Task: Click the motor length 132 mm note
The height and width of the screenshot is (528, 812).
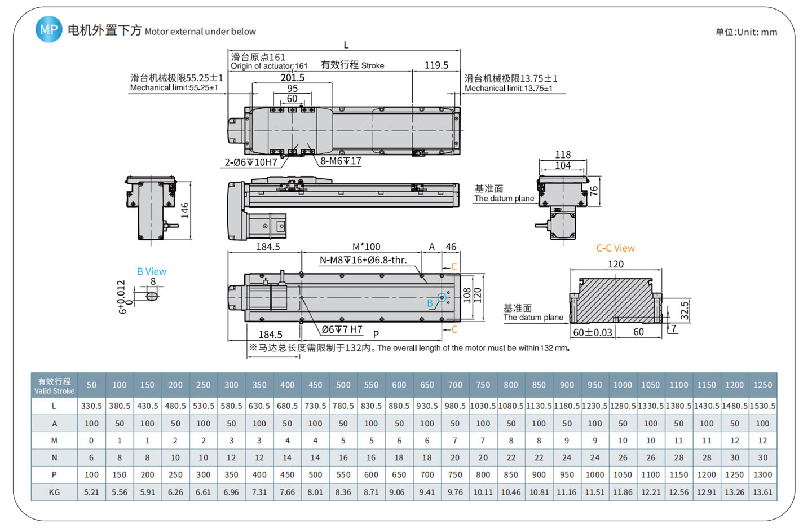Action: pyautogui.click(x=409, y=348)
